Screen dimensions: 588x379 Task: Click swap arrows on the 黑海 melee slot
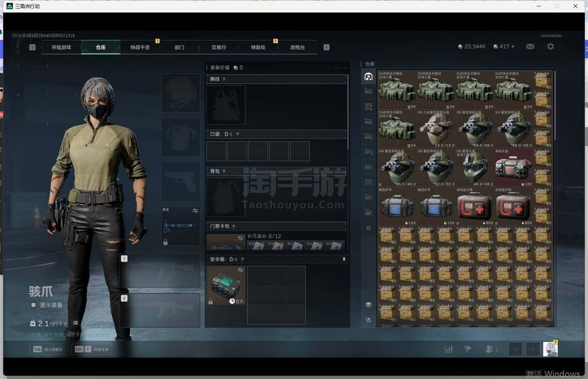tap(195, 211)
